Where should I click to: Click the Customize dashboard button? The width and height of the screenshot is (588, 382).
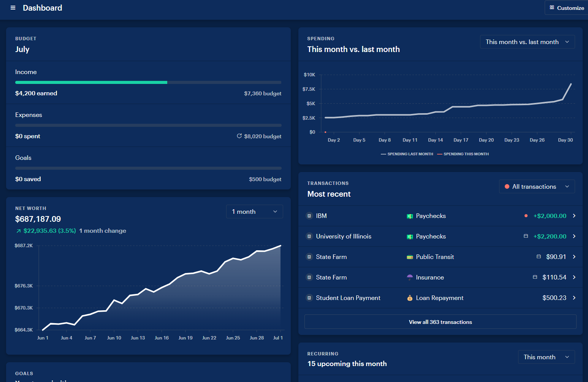coord(566,8)
